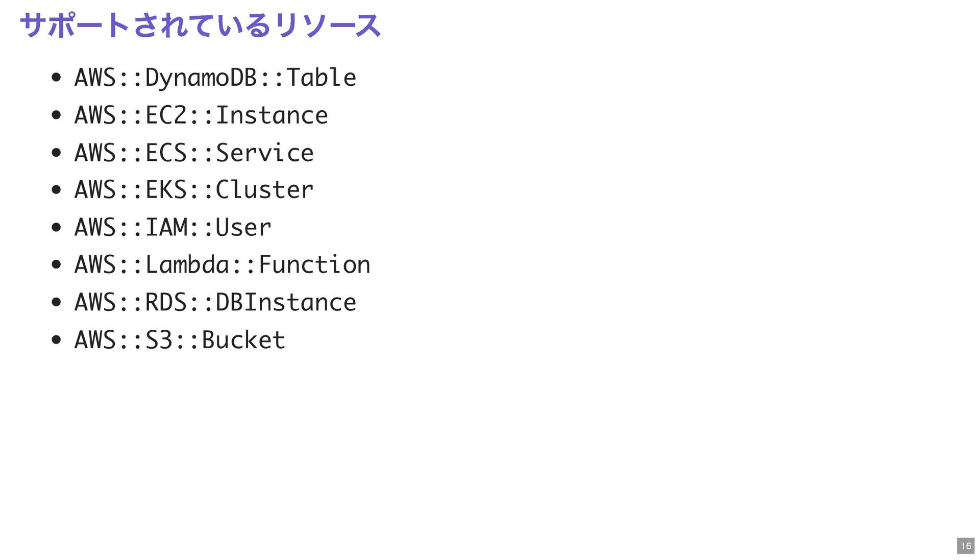980x560 pixels.
Task: Click the bullet before AWS::EKS::Cluster
Action: 56,190
